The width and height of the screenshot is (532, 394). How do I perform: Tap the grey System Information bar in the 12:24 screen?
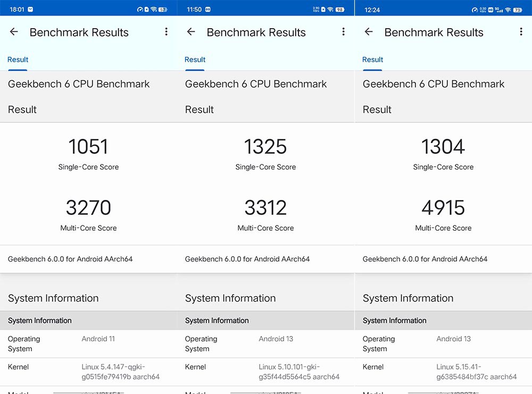(443, 321)
